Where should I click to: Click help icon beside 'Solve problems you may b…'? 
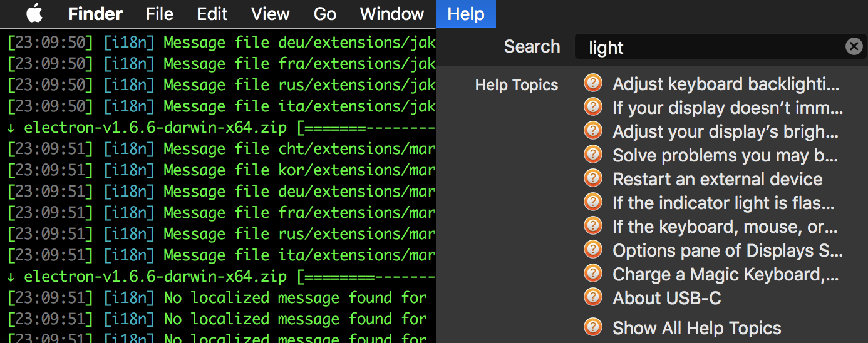coord(592,155)
